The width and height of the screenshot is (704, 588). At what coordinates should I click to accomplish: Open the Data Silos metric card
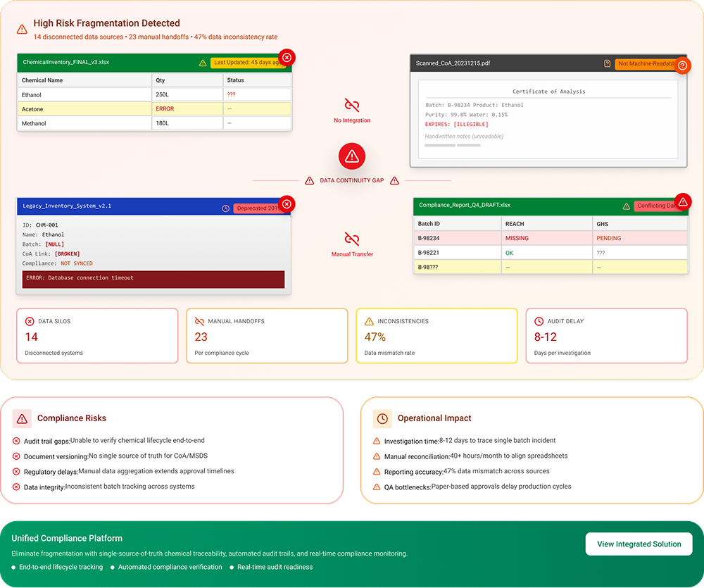click(x=97, y=336)
